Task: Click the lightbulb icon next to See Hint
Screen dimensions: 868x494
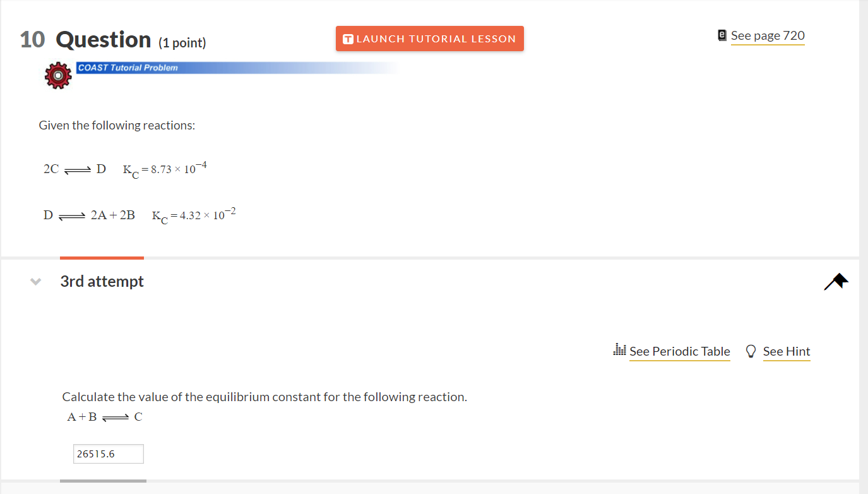Action: pyautogui.click(x=751, y=351)
